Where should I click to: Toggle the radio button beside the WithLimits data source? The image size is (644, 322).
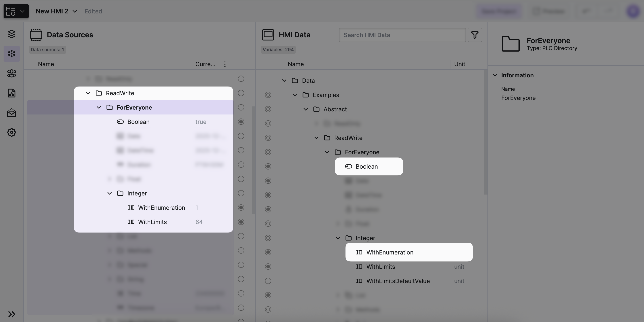[x=241, y=222]
